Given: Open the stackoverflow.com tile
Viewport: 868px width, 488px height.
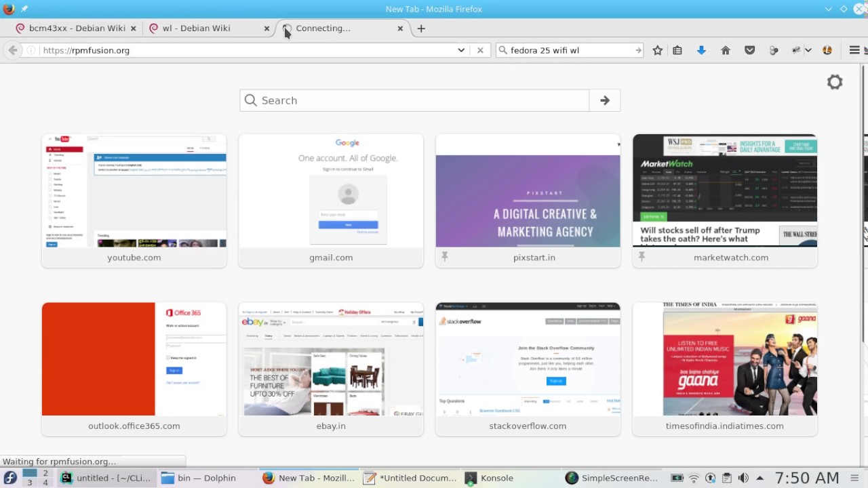Looking at the screenshot, I should tap(528, 369).
